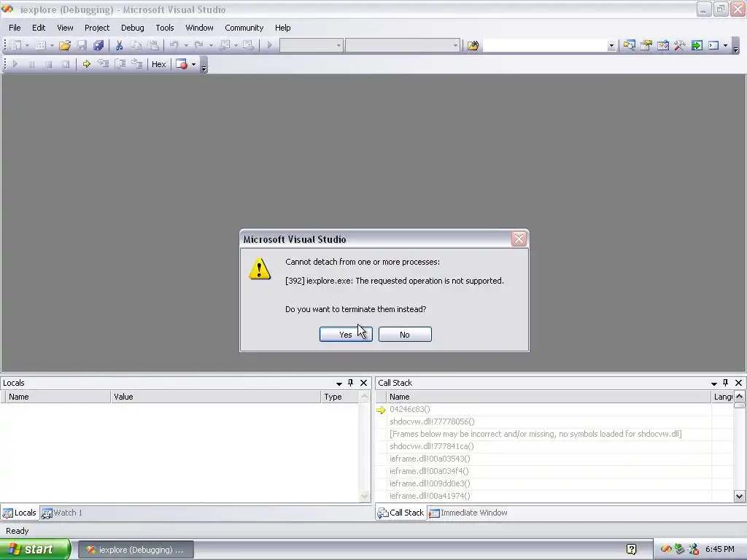This screenshot has height=560, width=747.
Task: Click iexplore (Debugging) taskbar button
Action: tap(136, 550)
